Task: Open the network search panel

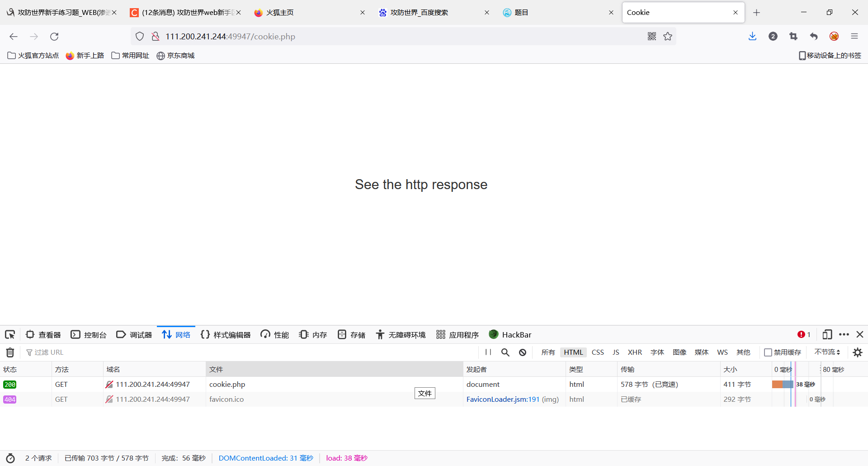Action: click(505, 352)
